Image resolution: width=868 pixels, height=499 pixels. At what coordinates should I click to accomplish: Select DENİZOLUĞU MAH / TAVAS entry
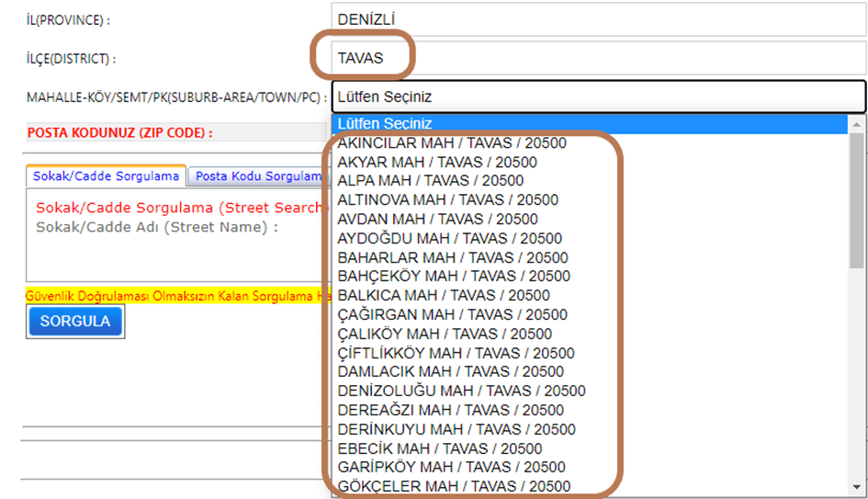pyautogui.click(x=461, y=391)
